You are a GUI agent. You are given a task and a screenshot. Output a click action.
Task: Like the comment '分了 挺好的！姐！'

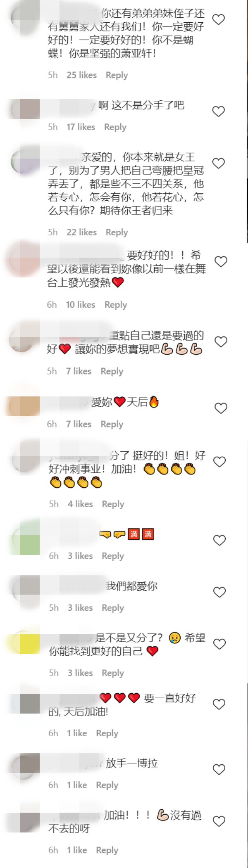click(219, 462)
